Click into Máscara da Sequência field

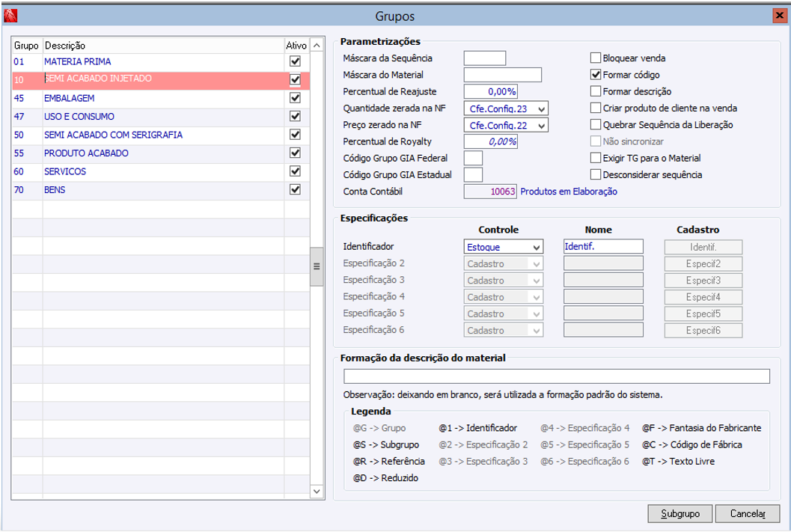point(485,58)
